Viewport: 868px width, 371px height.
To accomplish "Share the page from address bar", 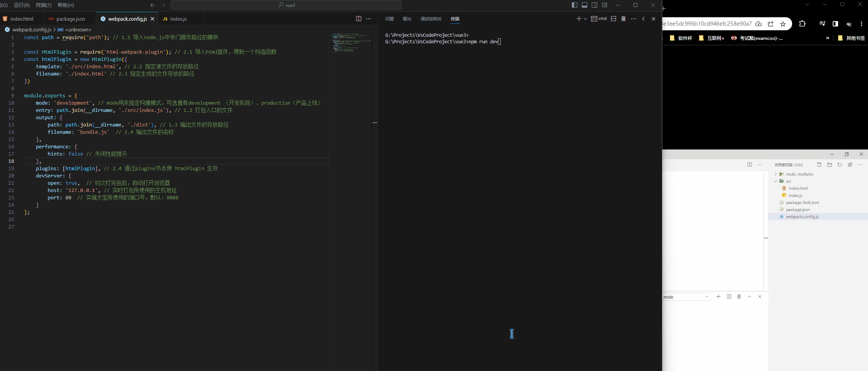I will click(771, 24).
